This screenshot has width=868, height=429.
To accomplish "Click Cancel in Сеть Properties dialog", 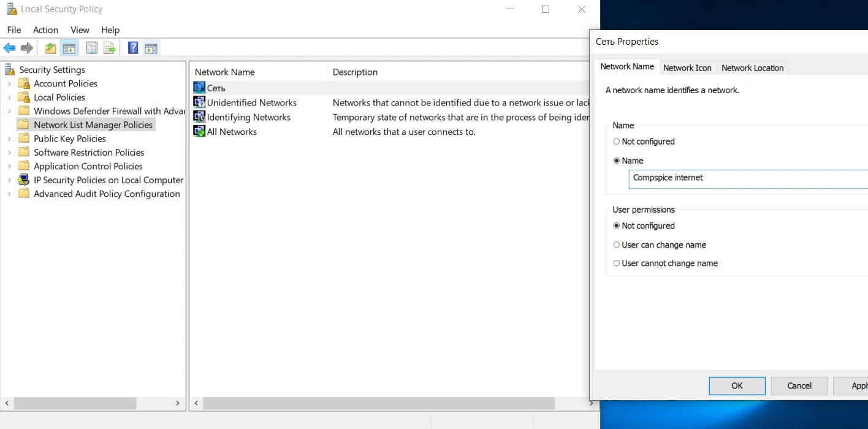I will pyautogui.click(x=799, y=385).
